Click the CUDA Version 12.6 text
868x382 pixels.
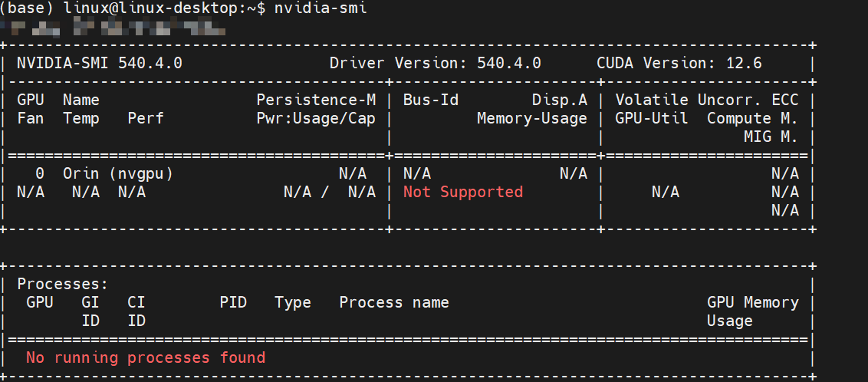679,63
